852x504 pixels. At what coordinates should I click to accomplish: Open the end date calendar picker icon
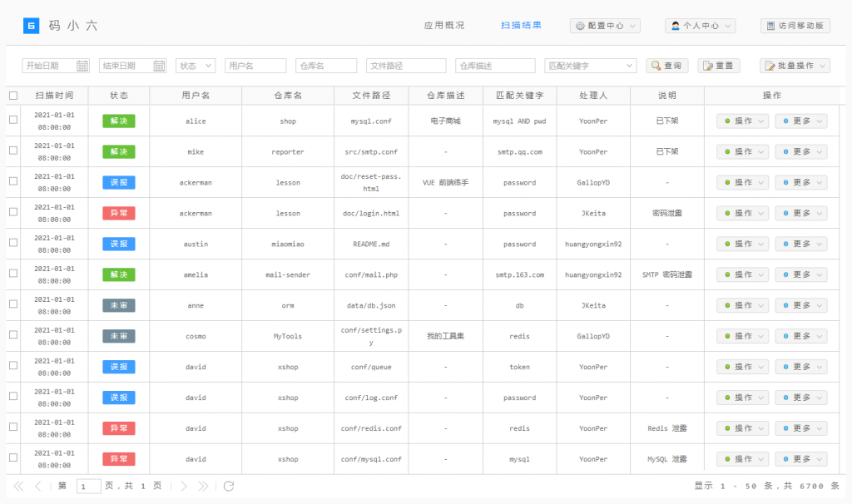tap(159, 66)
